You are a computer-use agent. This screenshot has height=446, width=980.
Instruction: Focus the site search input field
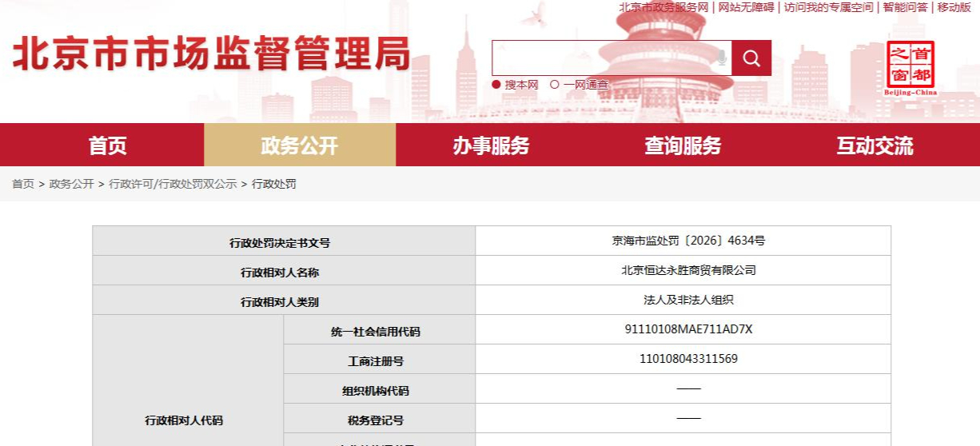coord(612,58)
